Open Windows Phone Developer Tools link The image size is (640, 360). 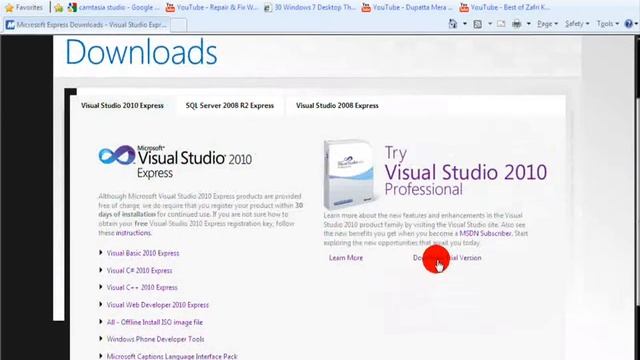point(156,339)
